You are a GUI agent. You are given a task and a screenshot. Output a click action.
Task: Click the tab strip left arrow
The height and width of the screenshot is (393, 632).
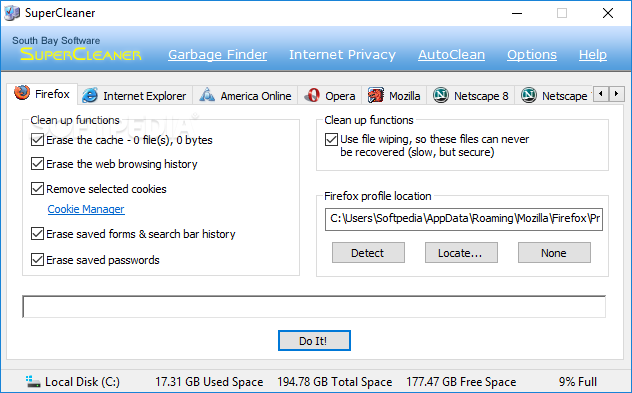601,94
